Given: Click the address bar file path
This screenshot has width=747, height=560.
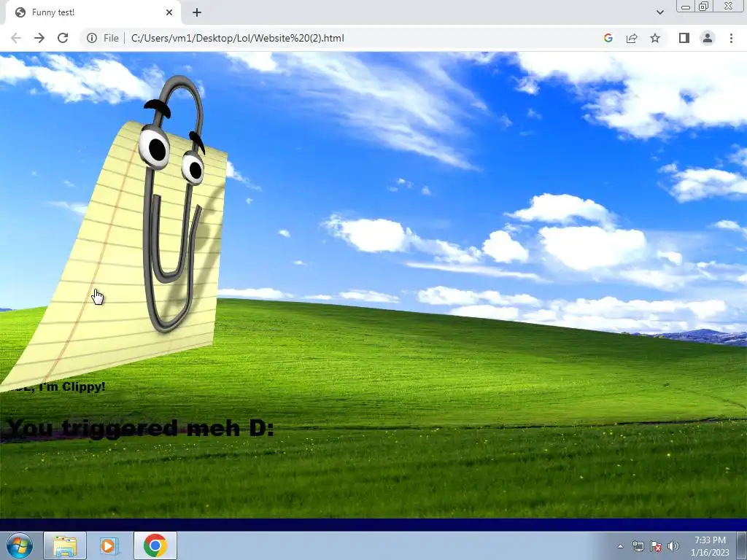Looking at the screenshot, I should tap(237, 38).
